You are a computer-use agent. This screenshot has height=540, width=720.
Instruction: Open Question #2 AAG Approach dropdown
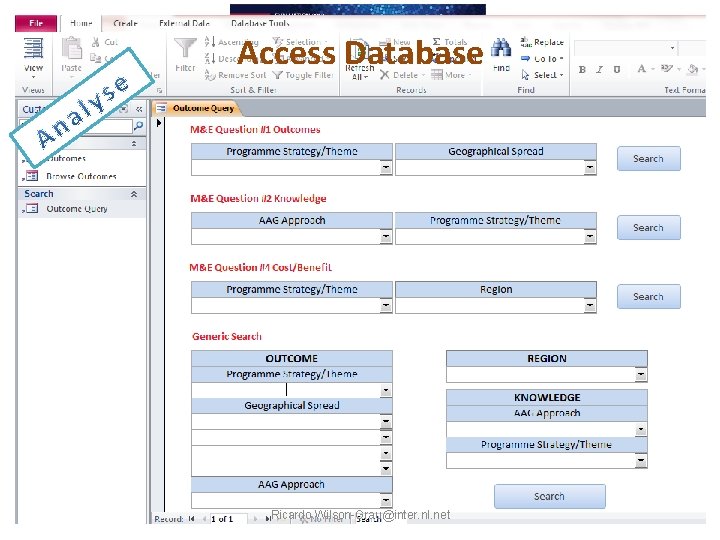[386, 237]
